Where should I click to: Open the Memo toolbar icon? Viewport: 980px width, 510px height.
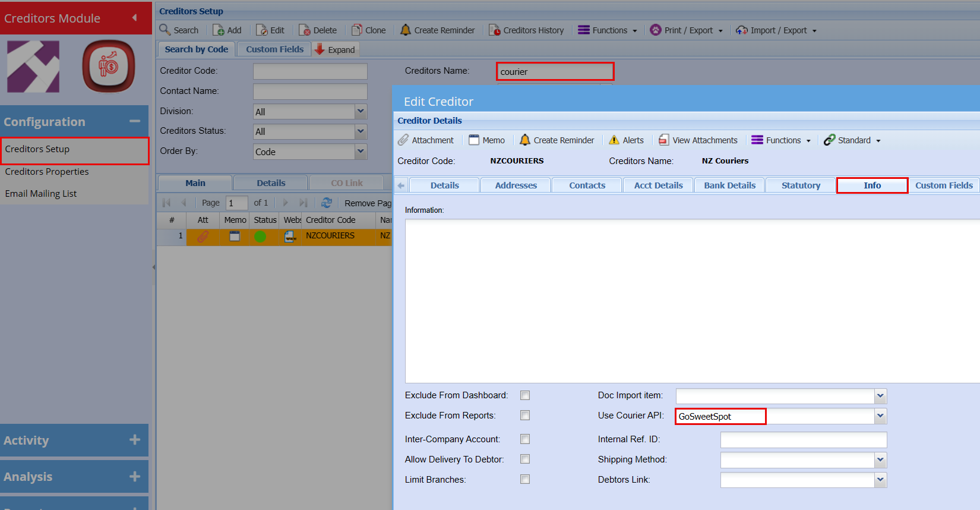(474, 140)
